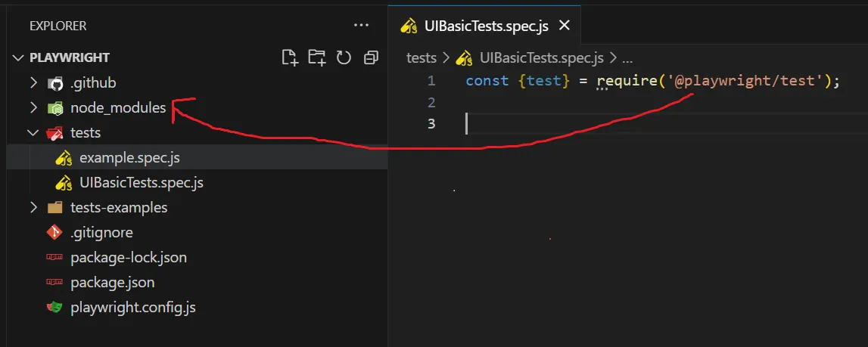
Task: Close the UIBasicTests.spec.js tab
Action: coord(564,26)
